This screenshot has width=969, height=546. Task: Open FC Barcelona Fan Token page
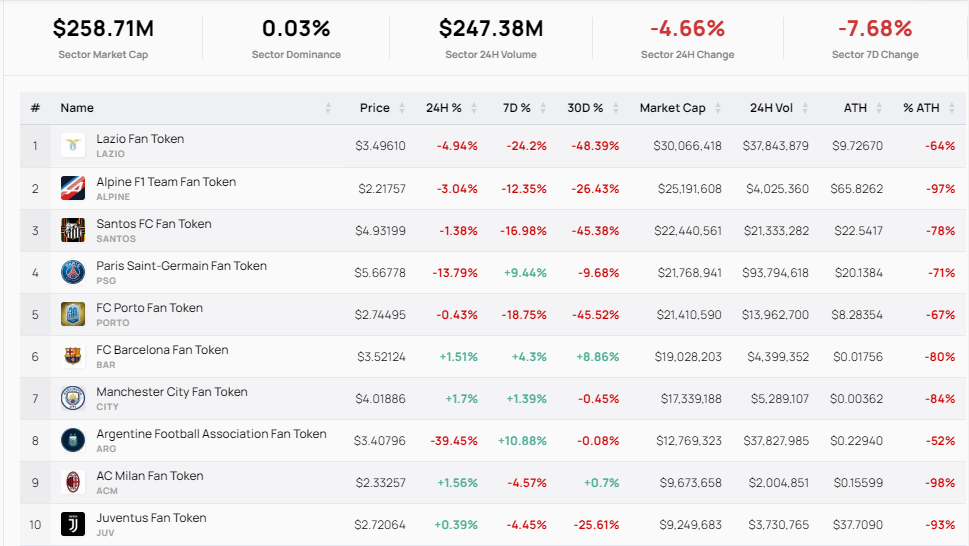click(x=163, y=350)
